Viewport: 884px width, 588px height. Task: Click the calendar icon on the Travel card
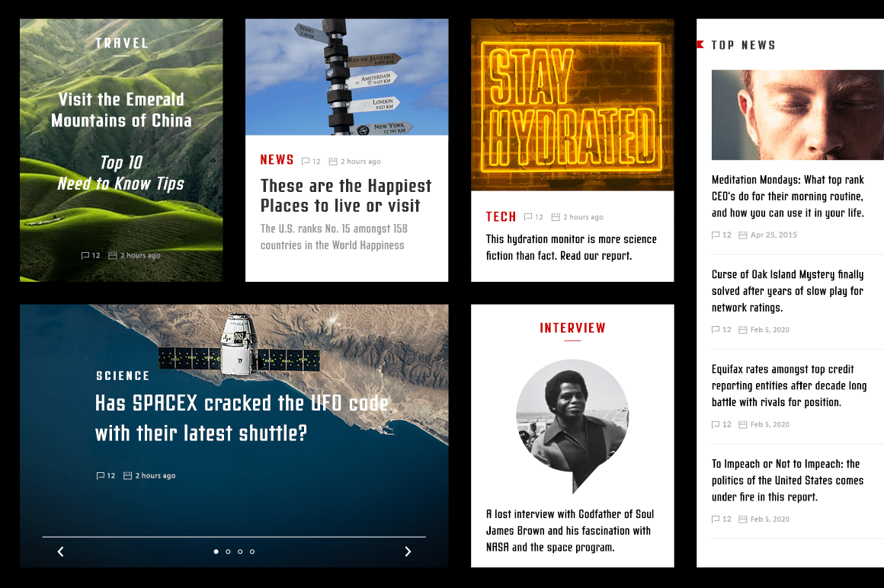click(x=113, y=255)
